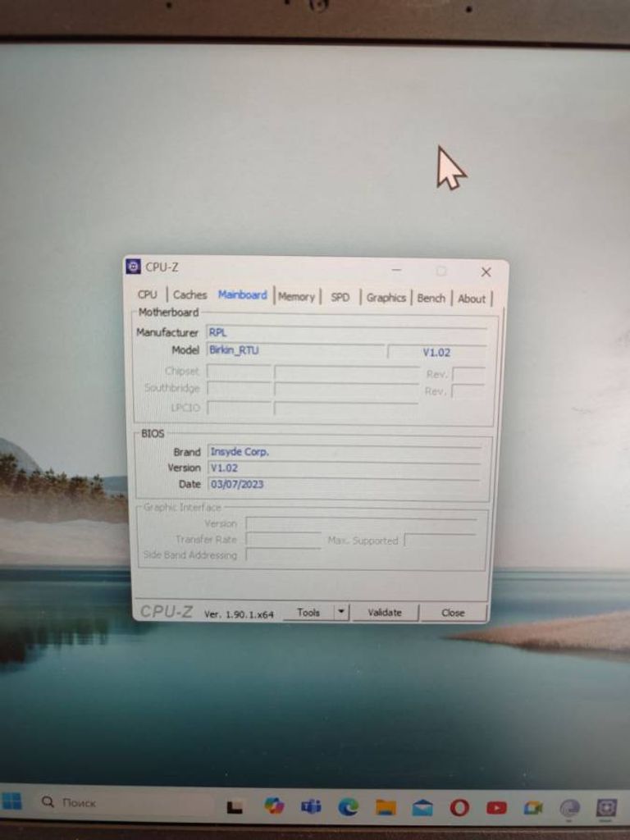Viewport: 630px width, 840px height.
Task: Open the Windows Start menu
Action: pos(12,801)
